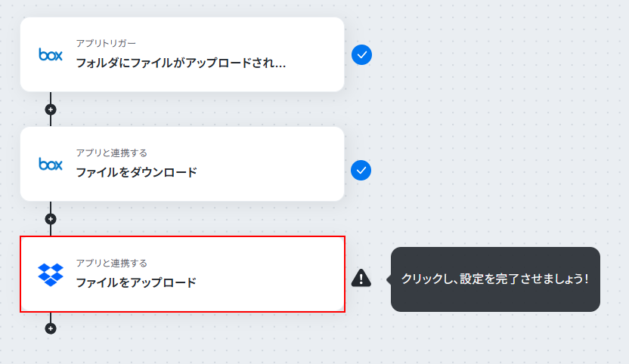Select the Box app trigger card

(182, 54)
